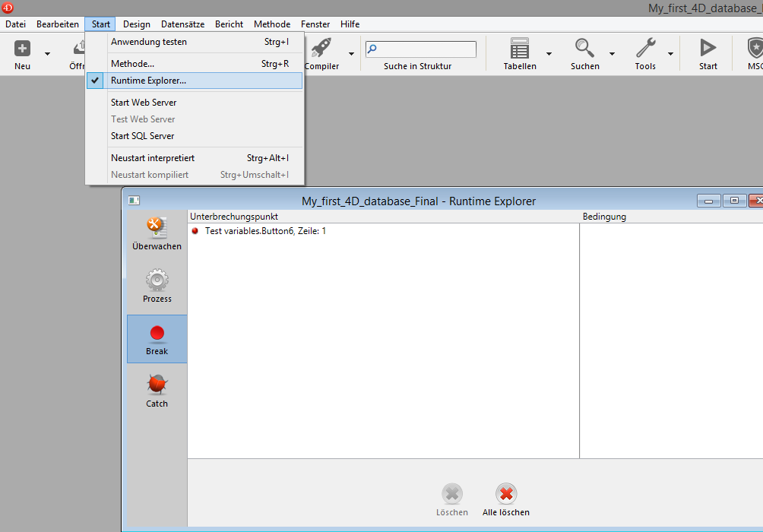Open the Tabellen toolbar icon
This screenshot has width=763, height=532.
point(520,49)
